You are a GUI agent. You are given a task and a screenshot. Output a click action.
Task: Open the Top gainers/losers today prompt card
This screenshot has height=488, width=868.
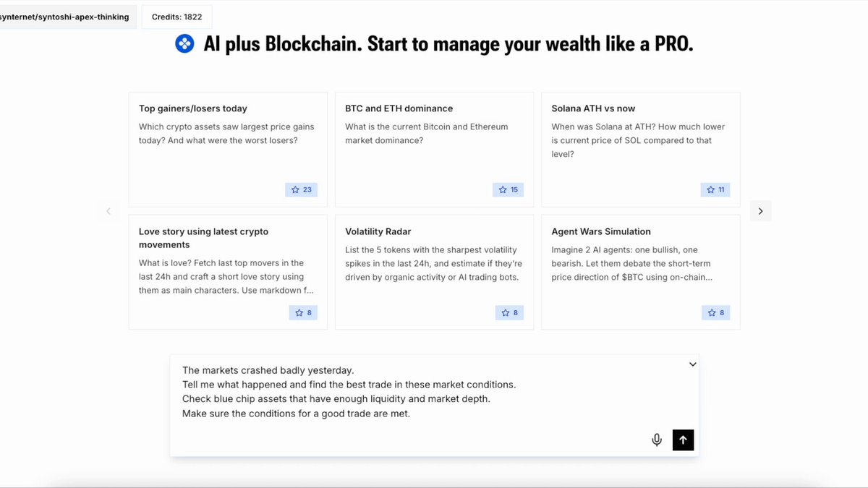tap(228, 150)
